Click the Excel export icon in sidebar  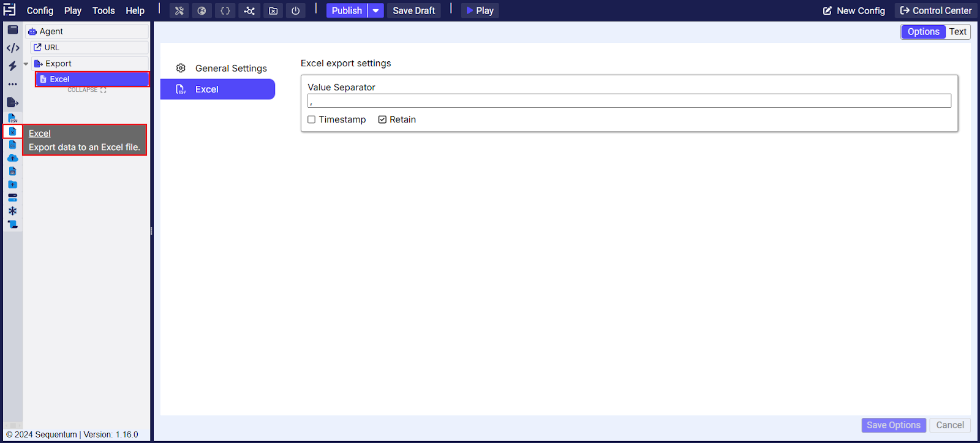[12, 132]
